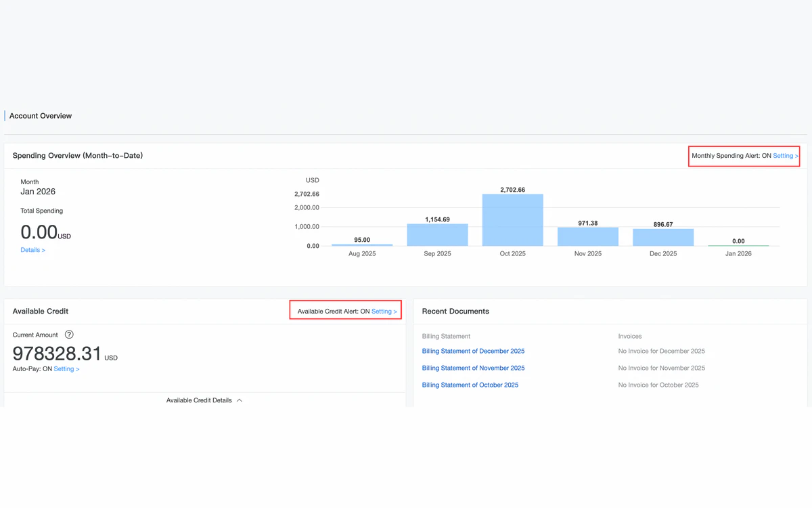The image size is (812, 508).
Task: Collapse the Available Credit Details section
Action: 204,400
